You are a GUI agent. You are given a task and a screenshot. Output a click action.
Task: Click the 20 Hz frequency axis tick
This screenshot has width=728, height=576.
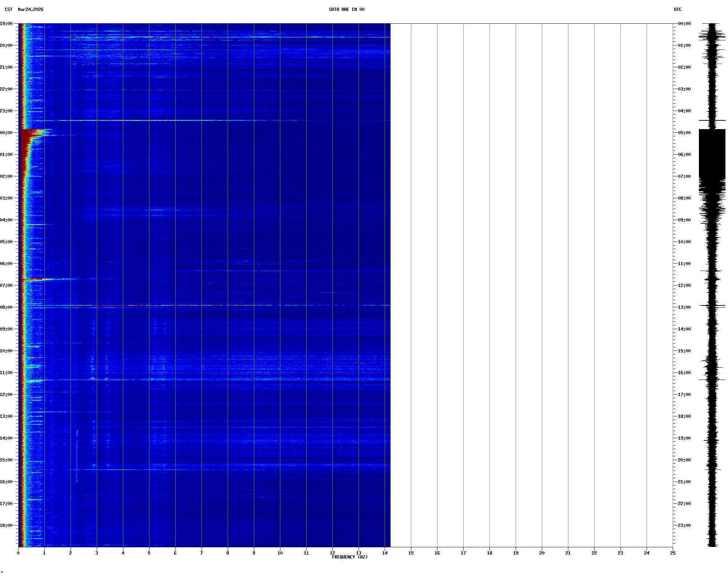pyautogui.click(x=542, y=553)
